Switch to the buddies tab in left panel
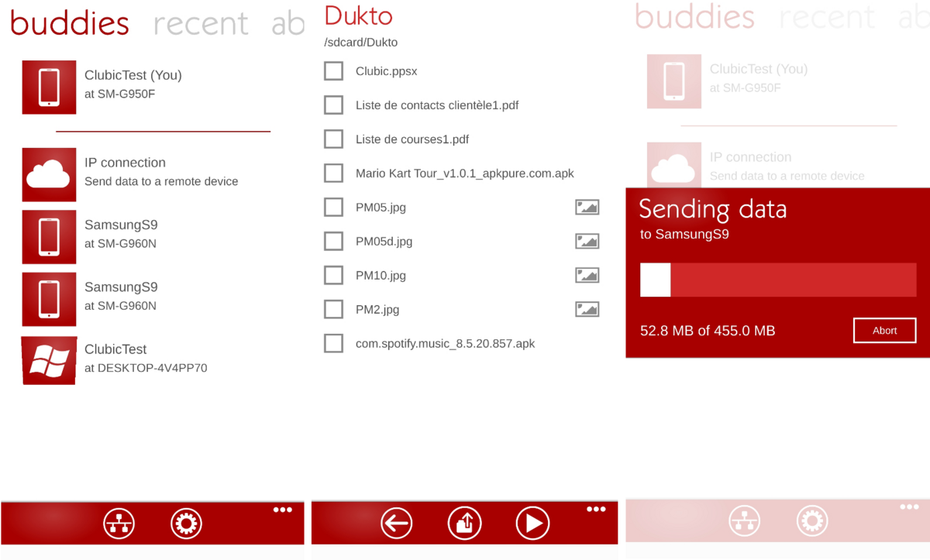The width and height of the screenshot is (930, 560). [70, 23]
